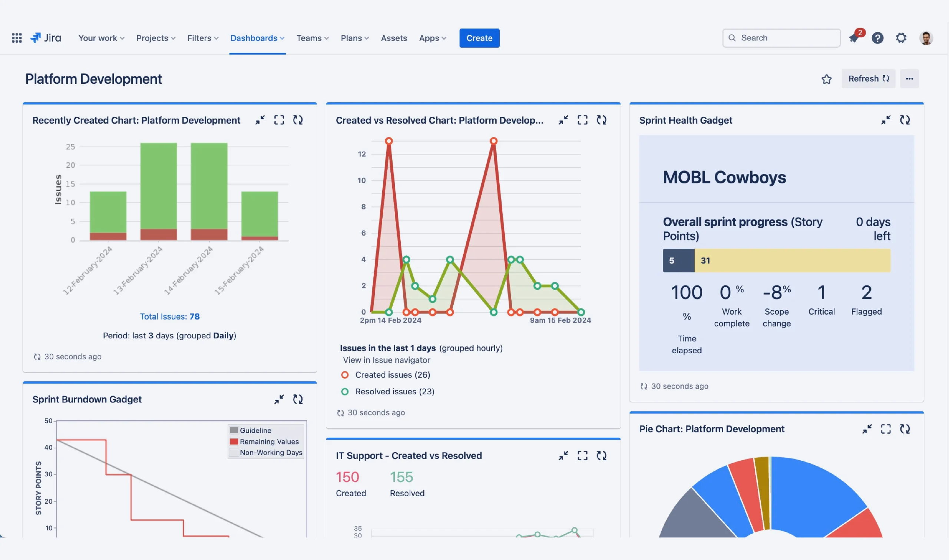Screen dimensions: 949x560
Task: Minimize the Recently Created Chart gadget
Action: (260, 120)
